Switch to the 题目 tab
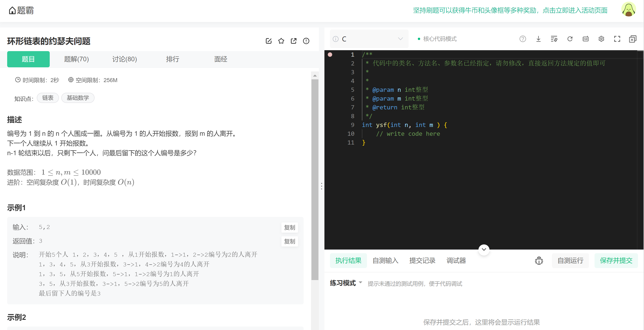 [x=28, y=59]
